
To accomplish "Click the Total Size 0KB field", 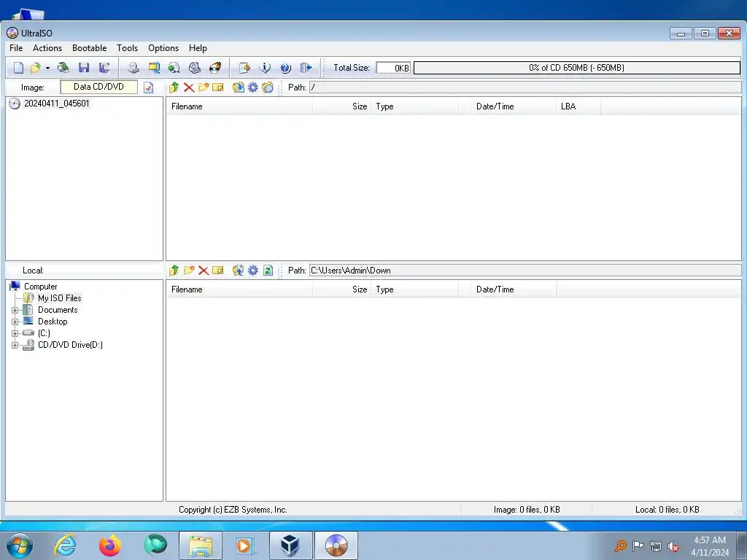I will [393, 68].
